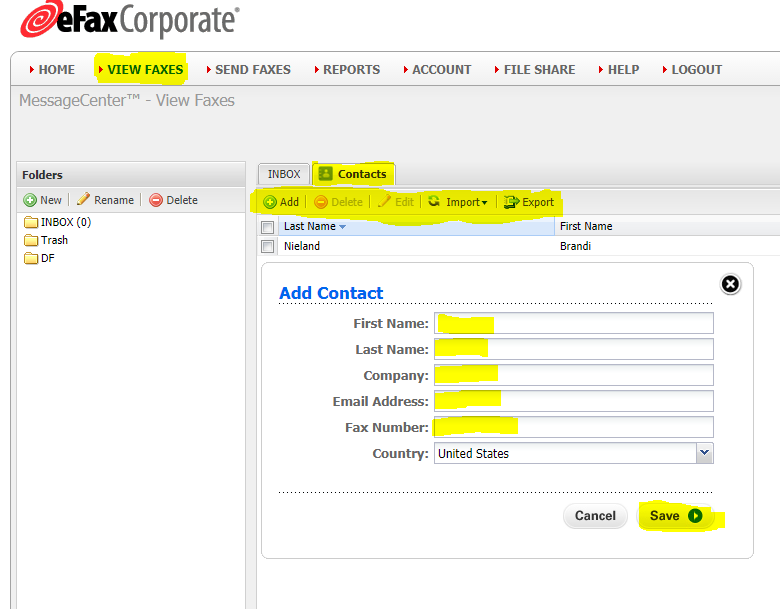Open the REPORTS menu
Viewport: 780px width, 609px height.
pyautogui.click(x=351, y=70)
